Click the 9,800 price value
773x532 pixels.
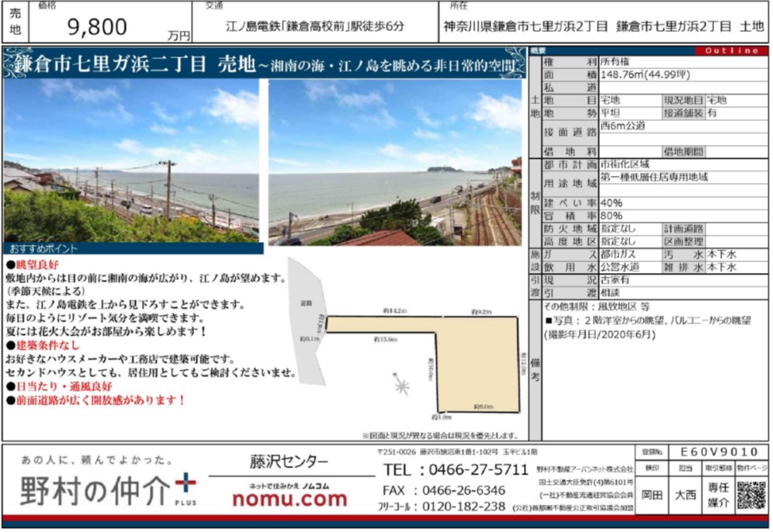click(x=98, y=28)
